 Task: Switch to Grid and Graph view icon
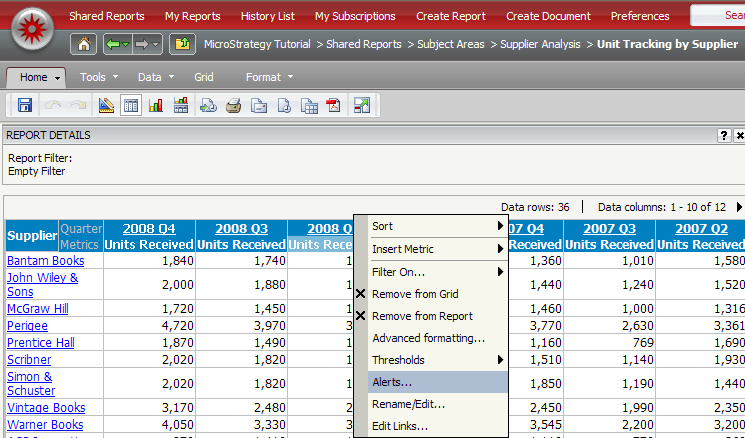click(x=181, y=105)
